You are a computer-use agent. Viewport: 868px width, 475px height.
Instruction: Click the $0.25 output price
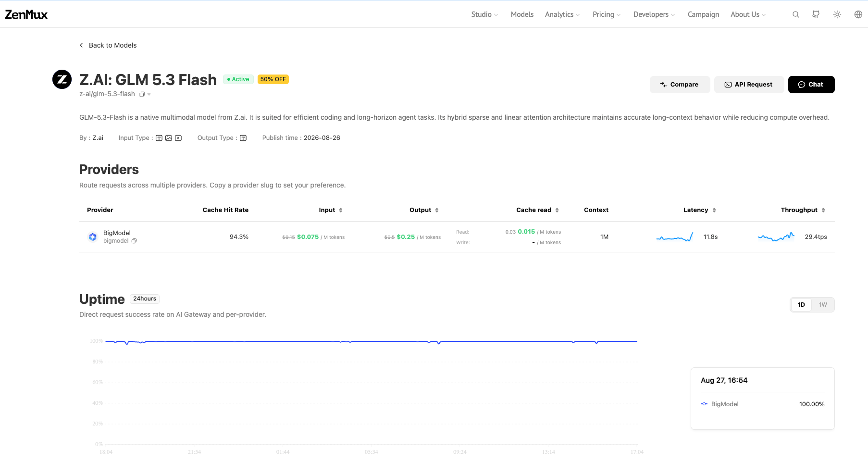click(406, 237)
